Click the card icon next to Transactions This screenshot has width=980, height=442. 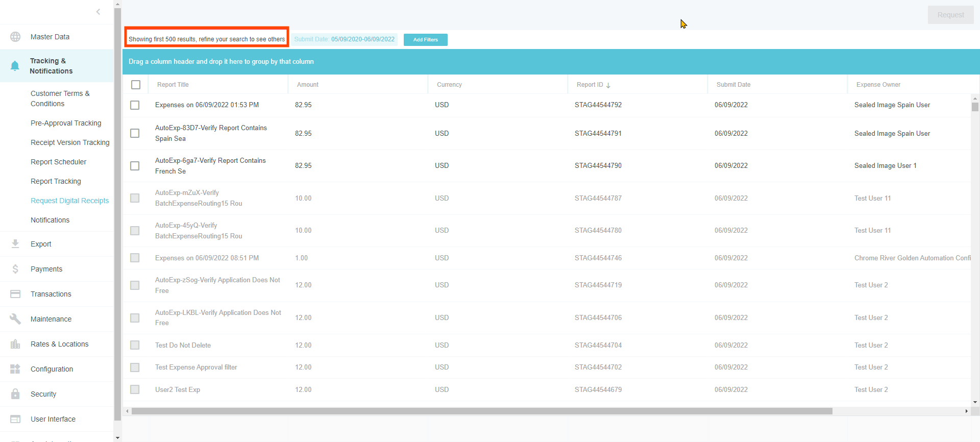click(15, 294)
